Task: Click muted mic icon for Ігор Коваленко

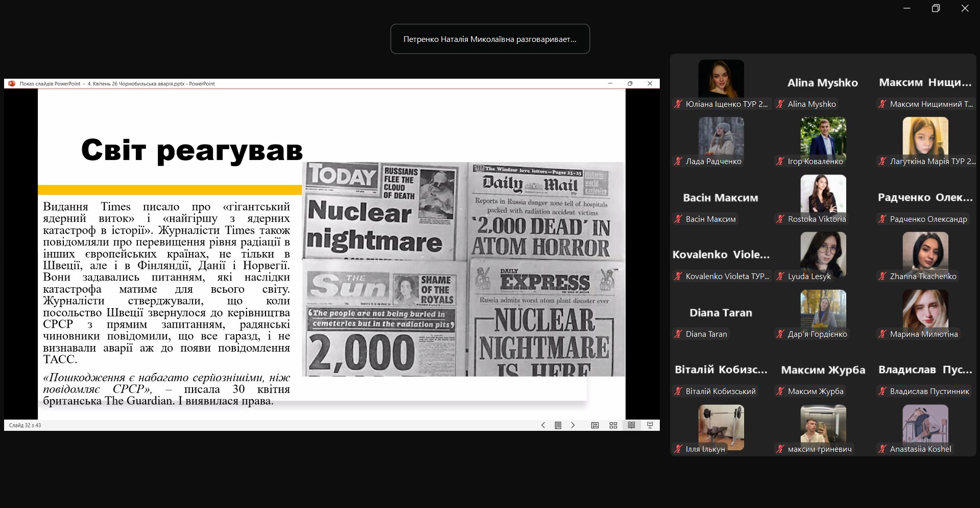Action: pyautogui.click(x=780, y=161)
